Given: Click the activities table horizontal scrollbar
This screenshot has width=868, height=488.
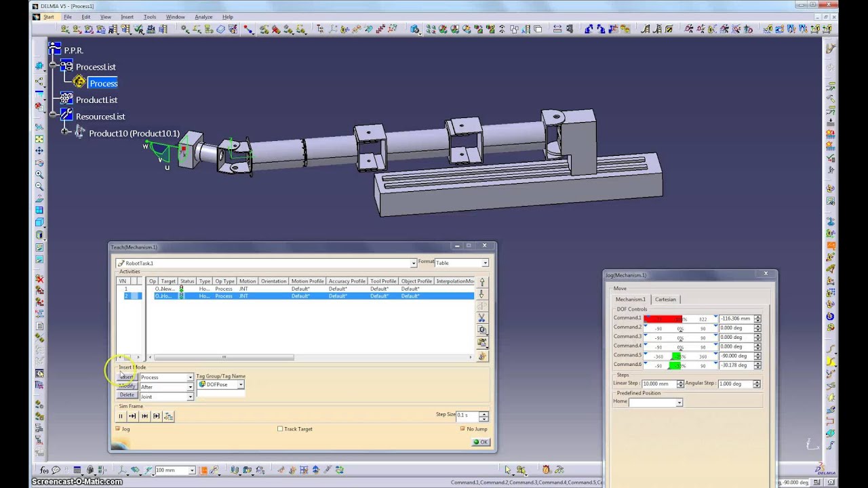Looking at the screenshot, I should [224, 357].
